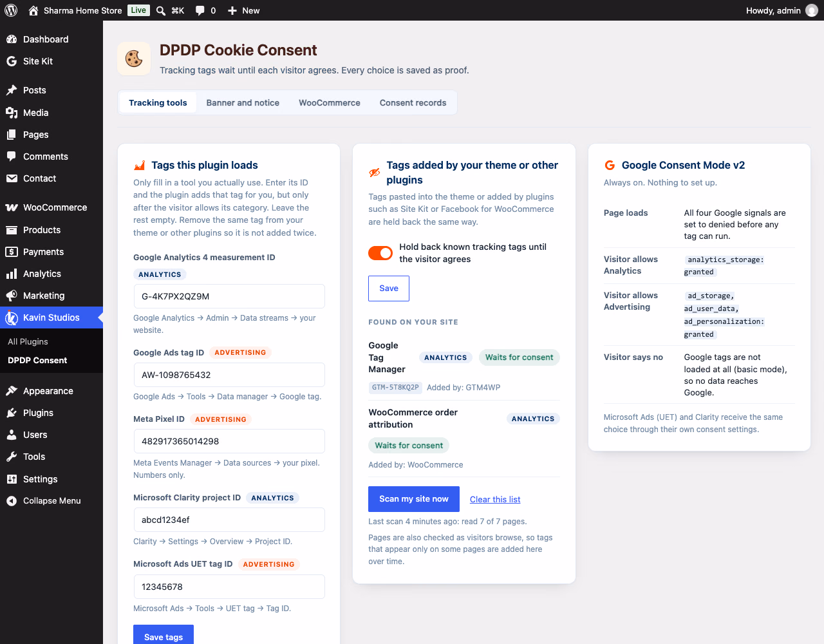This screenshot has height=644, width=824.
Task: Open the WordPress logo menu
Action: coord(11,10)
